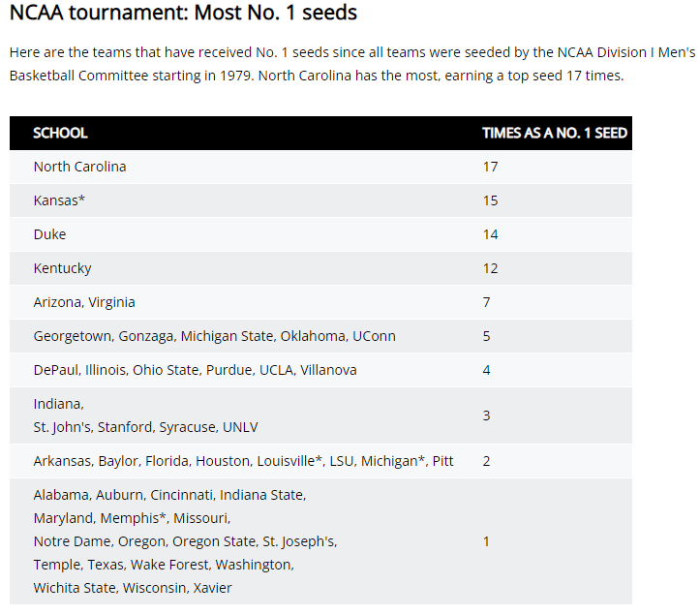Click the Wichita State, Wisconsin, Xavier line
The width and height of the screenshot is (700, 615).
pos(133,588)
